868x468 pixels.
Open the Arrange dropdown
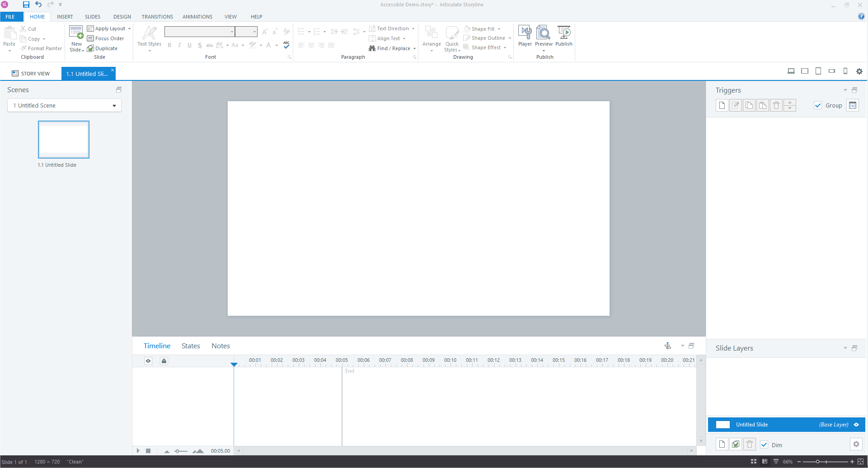click(x=432, y=39)
